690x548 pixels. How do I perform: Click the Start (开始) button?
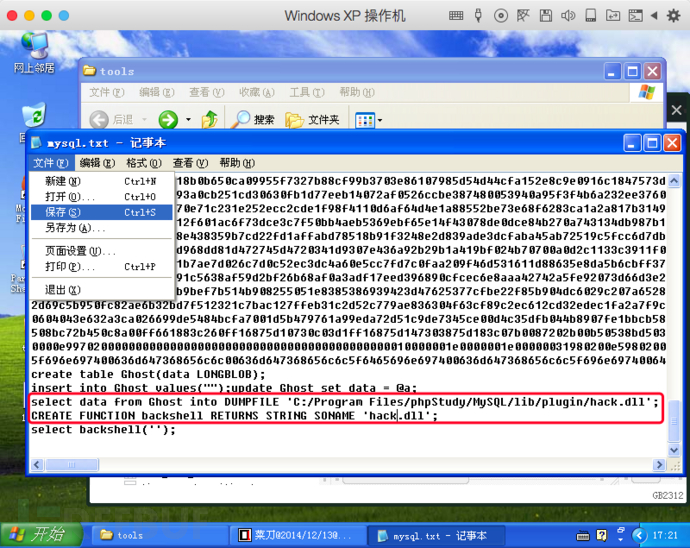tap(41, 534)
